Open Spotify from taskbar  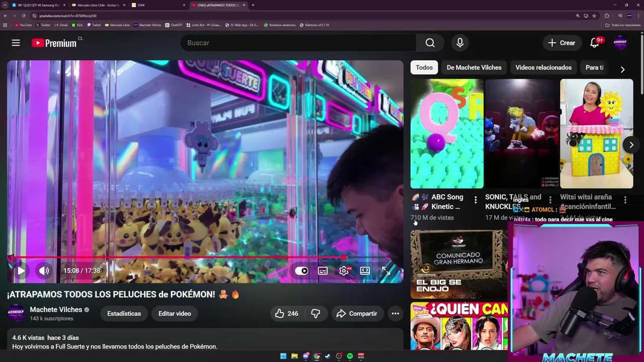pos(350,356)
